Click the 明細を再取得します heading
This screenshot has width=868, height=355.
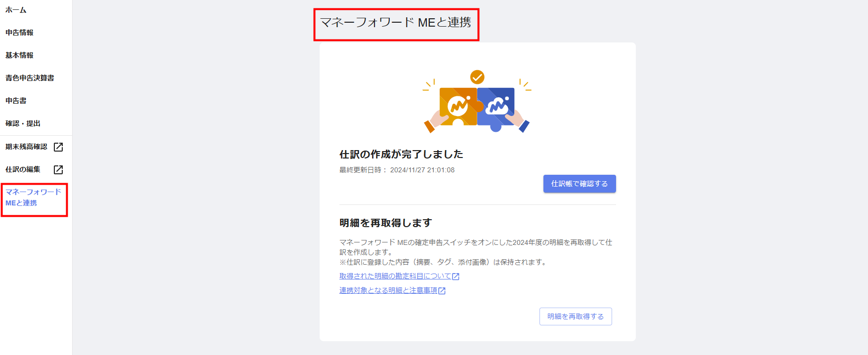[385, 223]
